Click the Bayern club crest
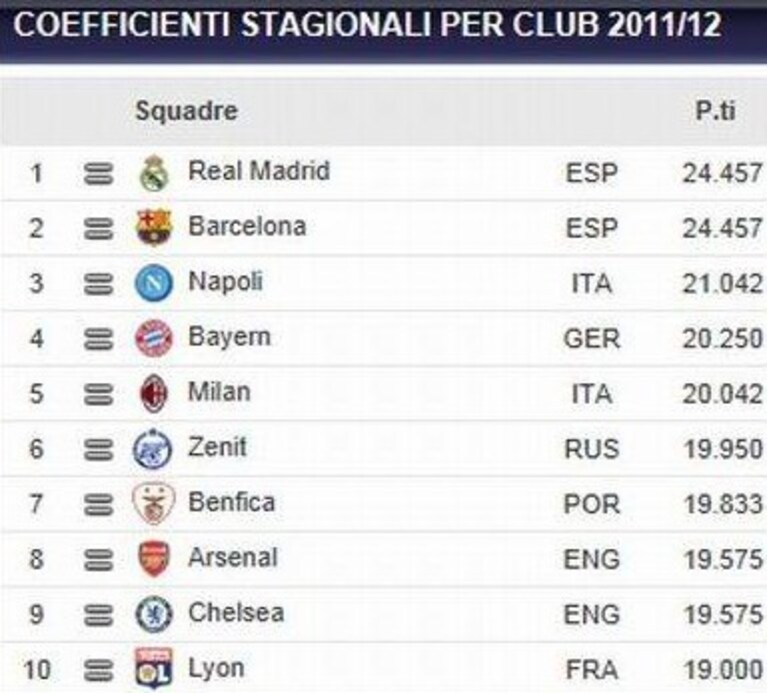 pos(154,338)
